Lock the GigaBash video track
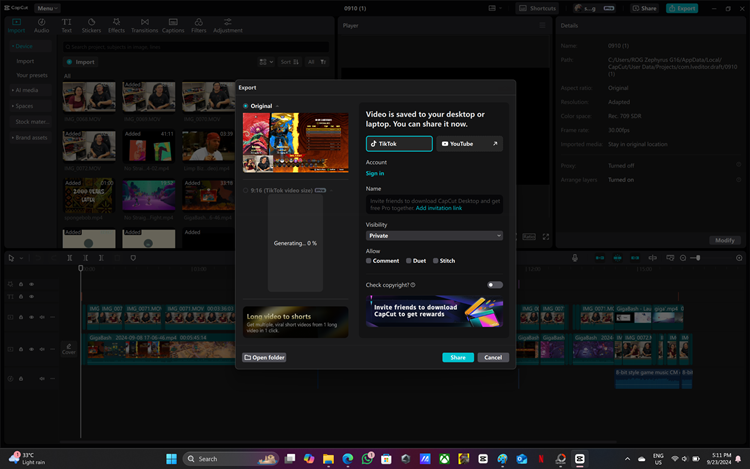This screenshot has width=750, height=469. point(21,349)
